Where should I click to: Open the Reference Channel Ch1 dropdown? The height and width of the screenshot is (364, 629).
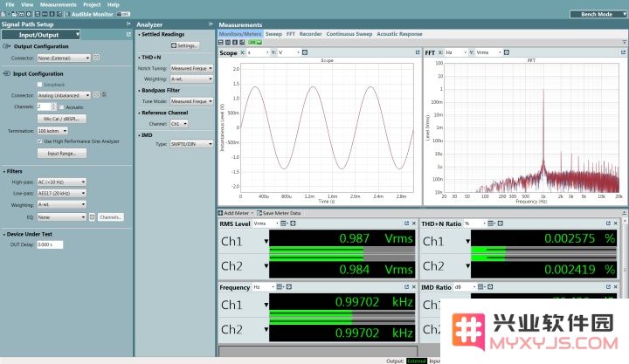click(x=179, y=124)
